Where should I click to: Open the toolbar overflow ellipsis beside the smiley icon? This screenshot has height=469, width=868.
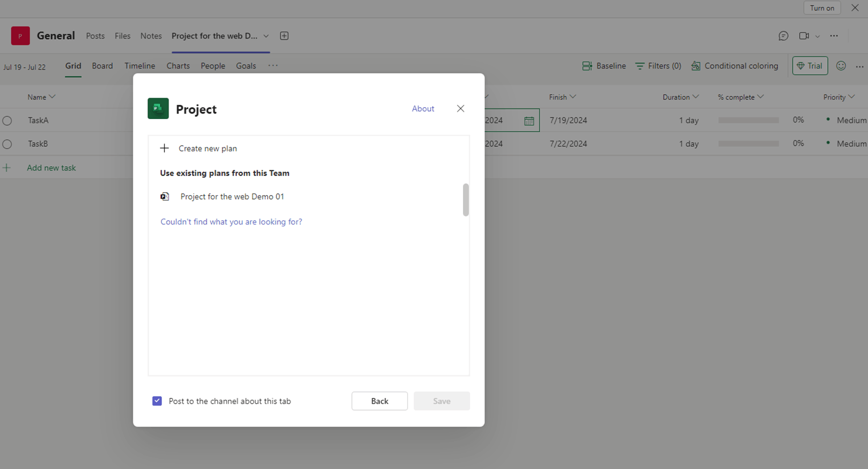tap(859, 66)
